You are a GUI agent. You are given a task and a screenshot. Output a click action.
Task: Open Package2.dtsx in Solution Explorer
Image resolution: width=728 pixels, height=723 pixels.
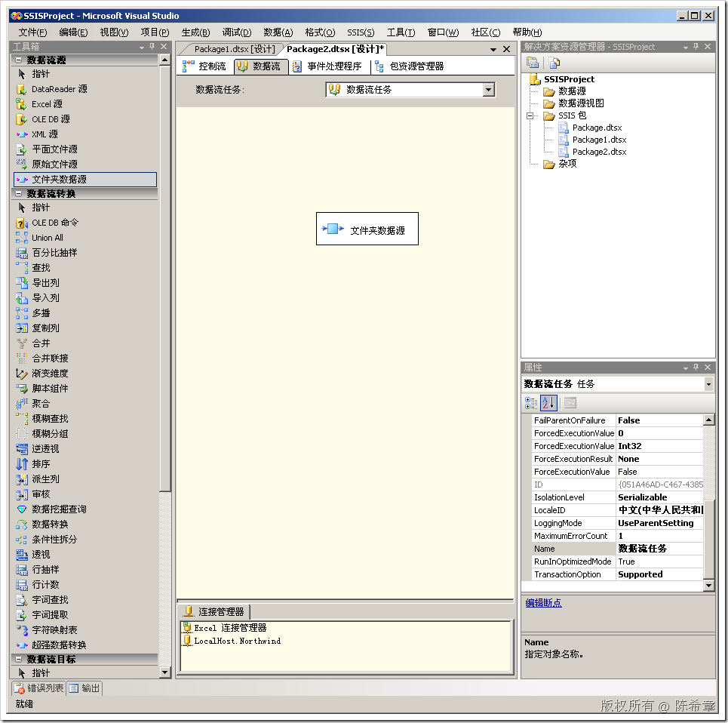(x=599, y=152)
